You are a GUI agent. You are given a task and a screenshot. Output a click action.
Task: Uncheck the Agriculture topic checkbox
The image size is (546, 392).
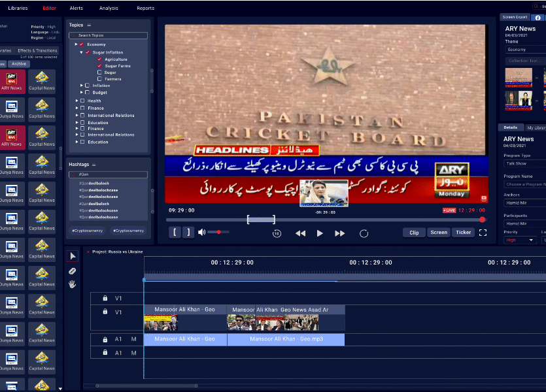99,59
